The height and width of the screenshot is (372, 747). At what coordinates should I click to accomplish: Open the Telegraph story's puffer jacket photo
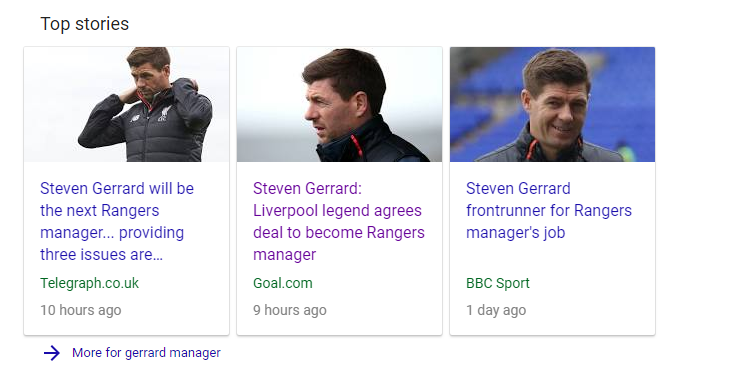pyautogui.click(x=126, y=104)
